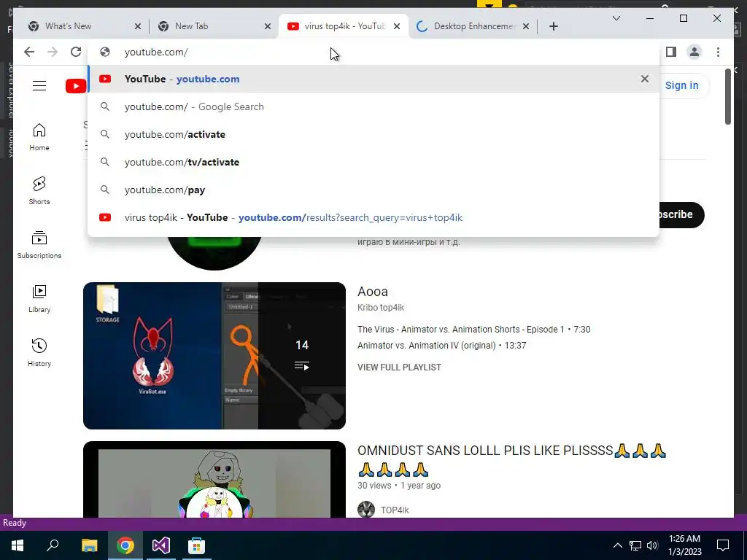Open the notification center icon

[x=723, y=545]
